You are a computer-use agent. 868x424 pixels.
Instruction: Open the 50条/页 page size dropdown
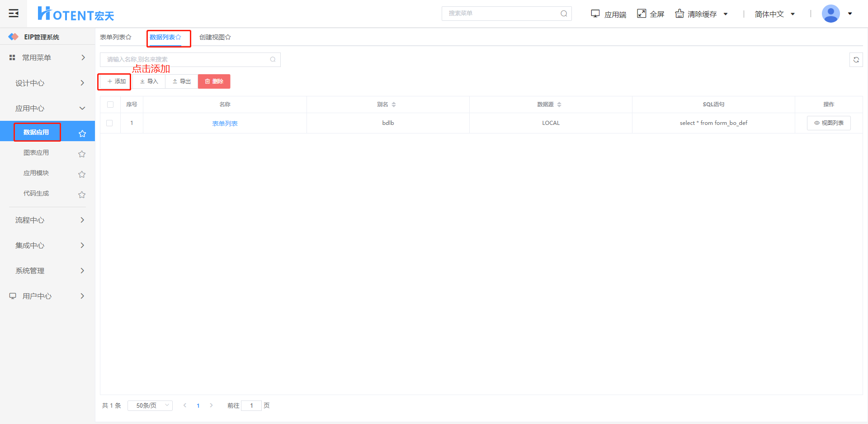point(150,405)
